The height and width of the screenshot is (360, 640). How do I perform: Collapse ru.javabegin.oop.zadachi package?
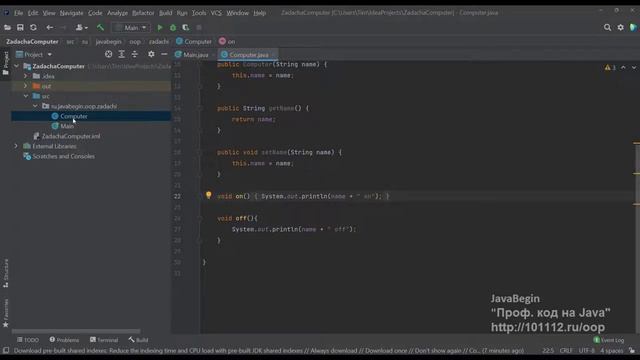[35, 106]
